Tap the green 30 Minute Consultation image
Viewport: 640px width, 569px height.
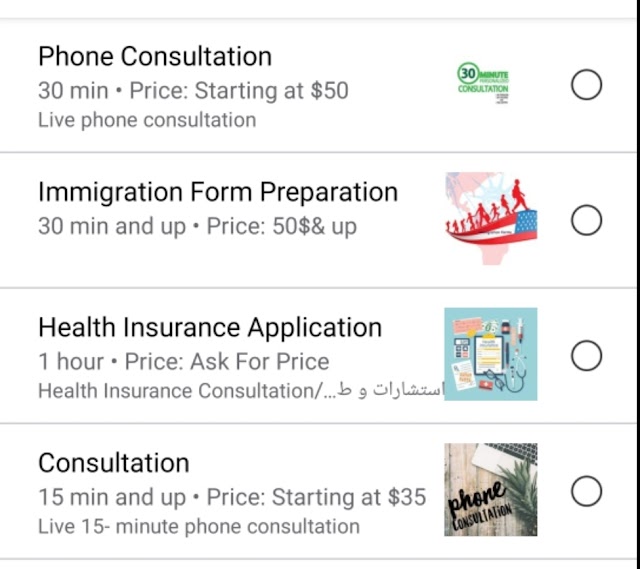tap(483, 83)
